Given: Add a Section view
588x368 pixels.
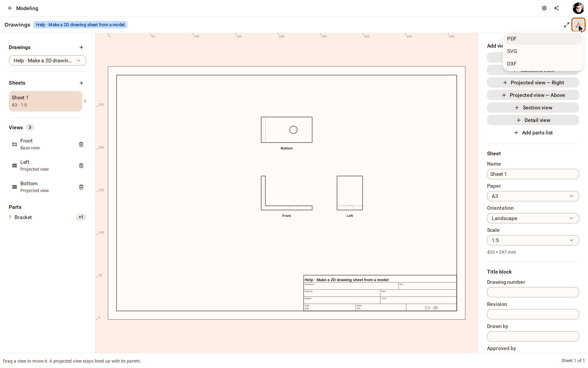Looking at the screenshot, I should (533, 108).
